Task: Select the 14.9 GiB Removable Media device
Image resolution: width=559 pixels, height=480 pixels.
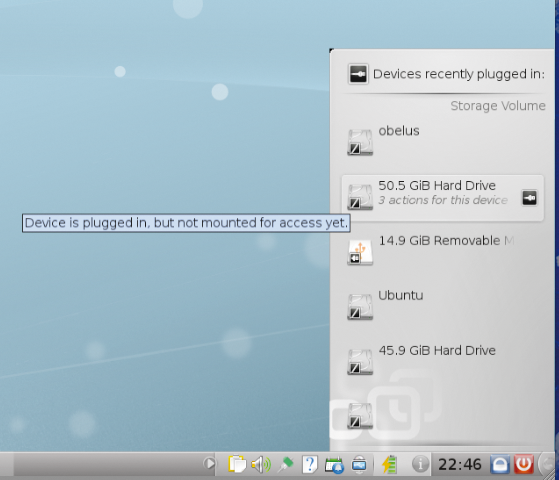Action: point(443,252)
